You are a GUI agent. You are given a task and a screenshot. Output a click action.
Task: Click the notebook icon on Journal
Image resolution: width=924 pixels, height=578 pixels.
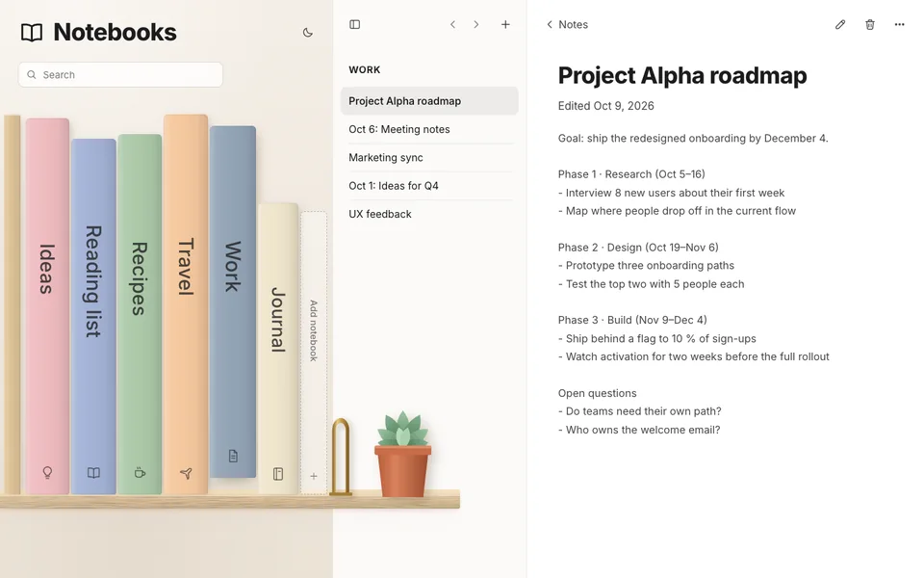[x=278, y=474]
